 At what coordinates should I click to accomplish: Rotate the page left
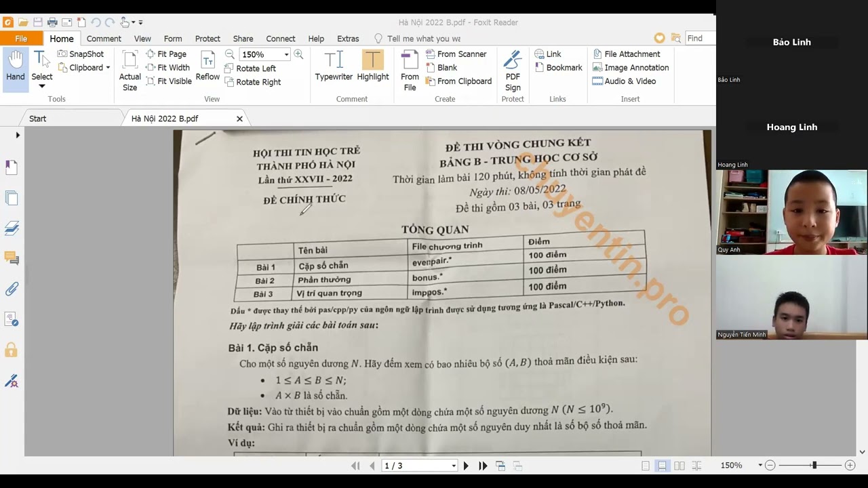(x=250, y=68)
